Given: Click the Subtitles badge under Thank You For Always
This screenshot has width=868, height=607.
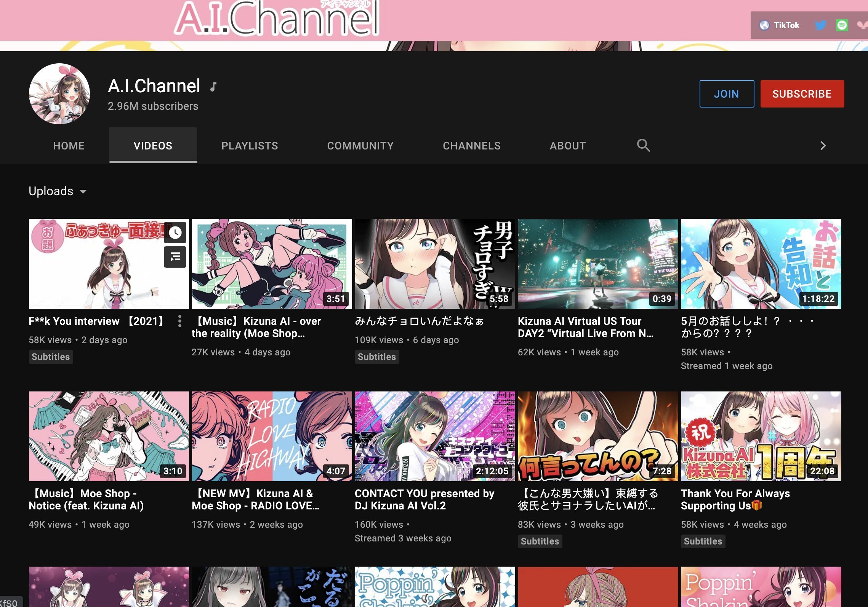Looking at the screenshot, I should (x=703, y=541).
